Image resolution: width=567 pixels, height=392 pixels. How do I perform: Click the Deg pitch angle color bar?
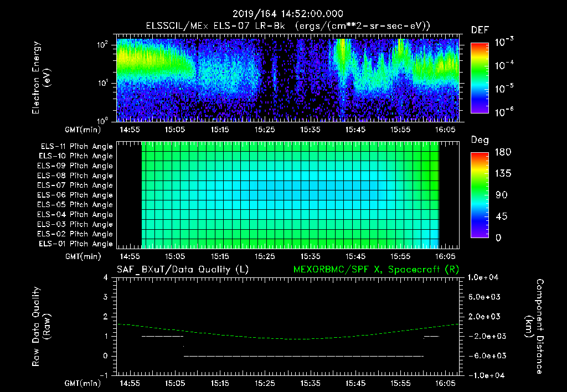(x=480, y=195)
